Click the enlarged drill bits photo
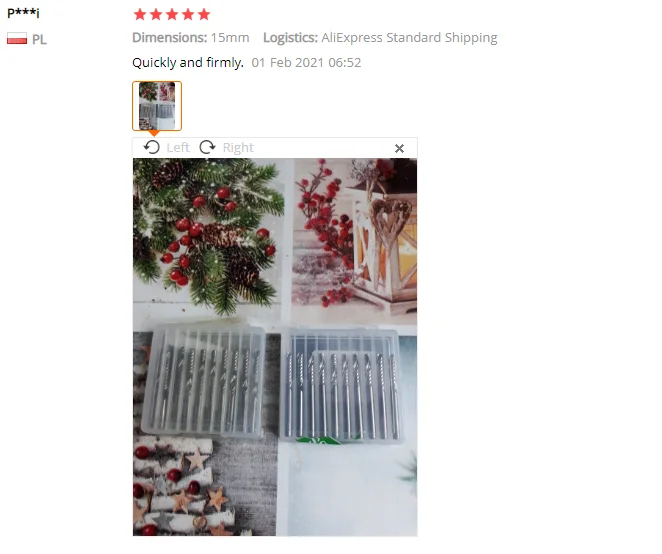The width and height of the screenshot is (662, 554). click(x=275, y=347)
